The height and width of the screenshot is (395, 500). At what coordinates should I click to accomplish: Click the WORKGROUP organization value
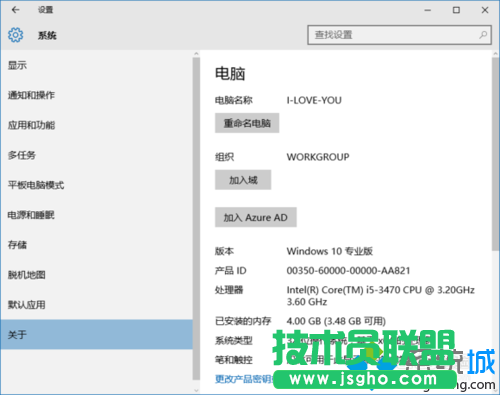pos(318,157)
